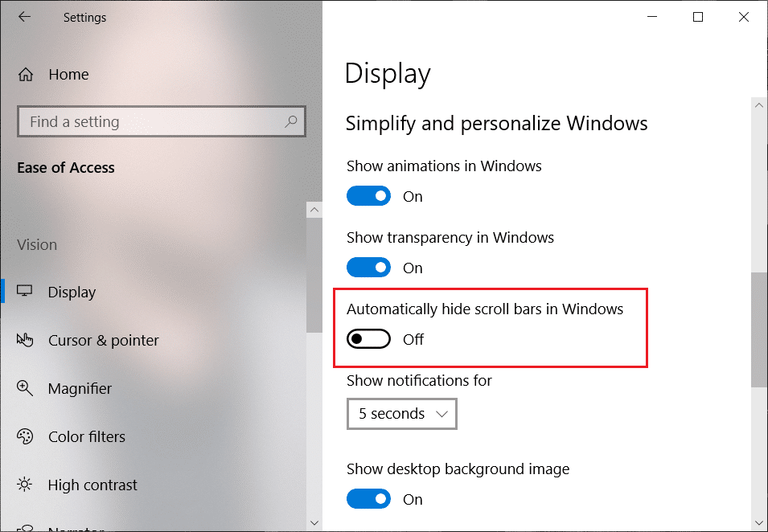The width and height of the screenshot is (768, 532).
Task: Click the Magnifier magnifying glass icon
Action: point(25,388)
